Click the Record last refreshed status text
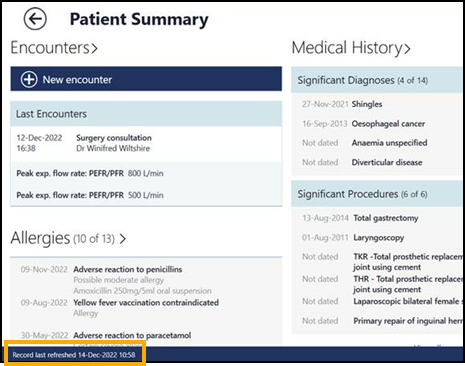This screenshot has height=366, width=465. 74,355
